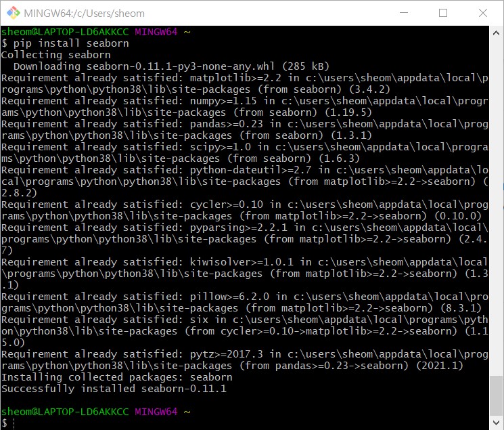This screenshot has width=504, height=430.
Task: Click the version '(1.6.3)' for scipy
Action: coord(339,158)
